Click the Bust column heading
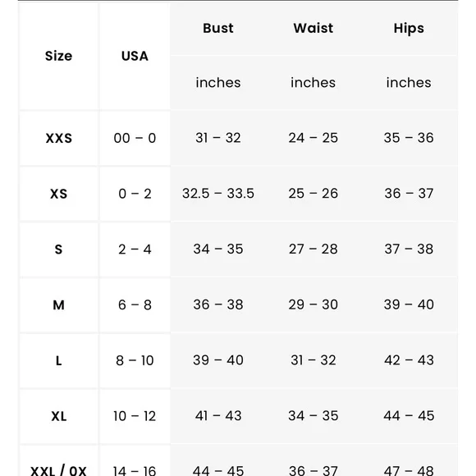This screenshot has height=476, width=476. point(218,28)
